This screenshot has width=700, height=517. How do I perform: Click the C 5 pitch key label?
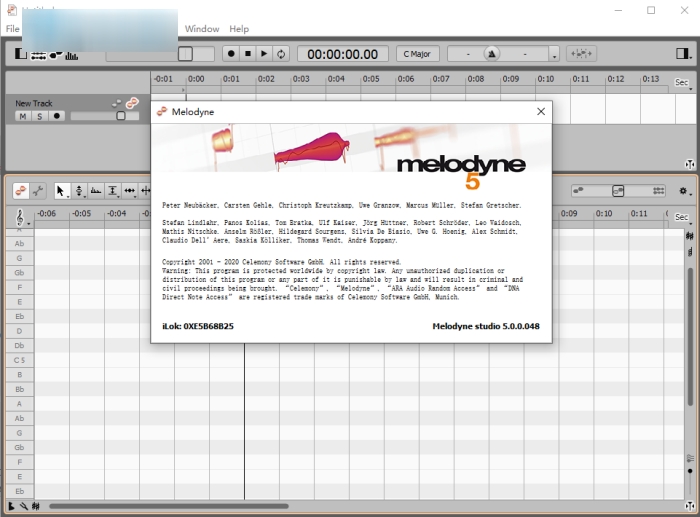pyautogui.click(x=19, y=360)
